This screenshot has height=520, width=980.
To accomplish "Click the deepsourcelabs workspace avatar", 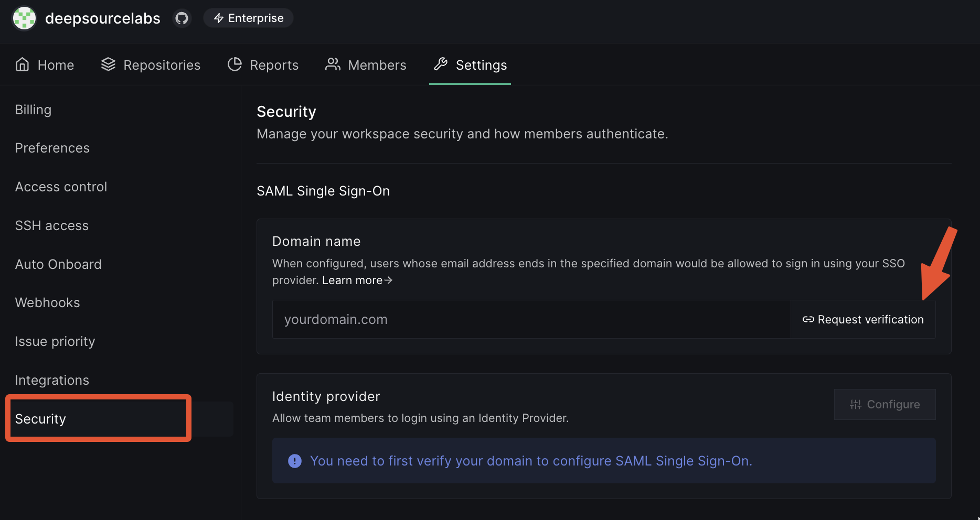I will (24, 18).
